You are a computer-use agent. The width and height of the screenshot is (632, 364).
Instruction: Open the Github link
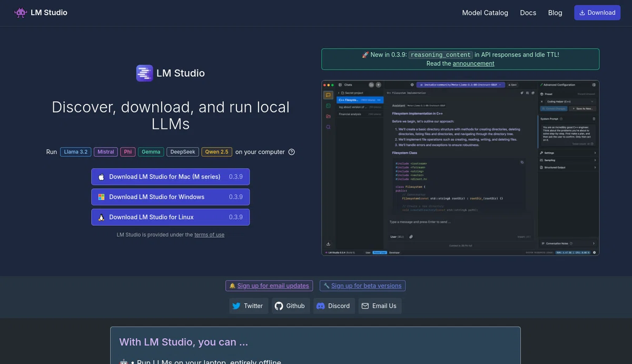tap(291, 306)
